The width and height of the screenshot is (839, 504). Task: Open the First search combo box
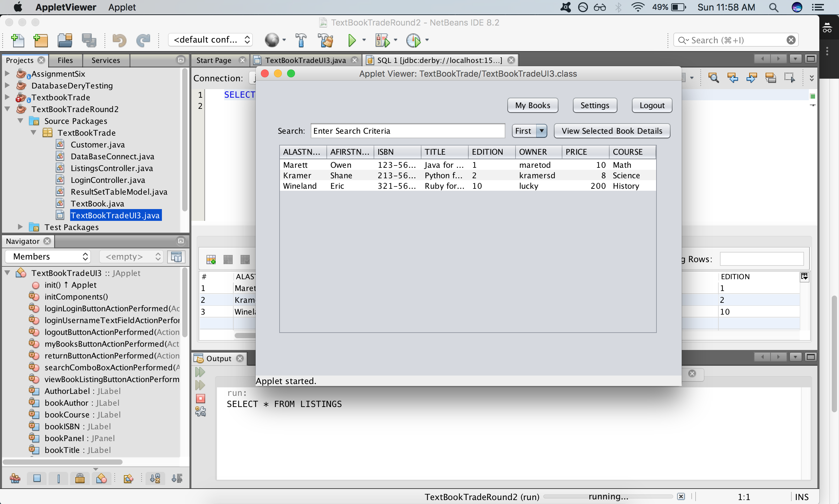point(529,131)
